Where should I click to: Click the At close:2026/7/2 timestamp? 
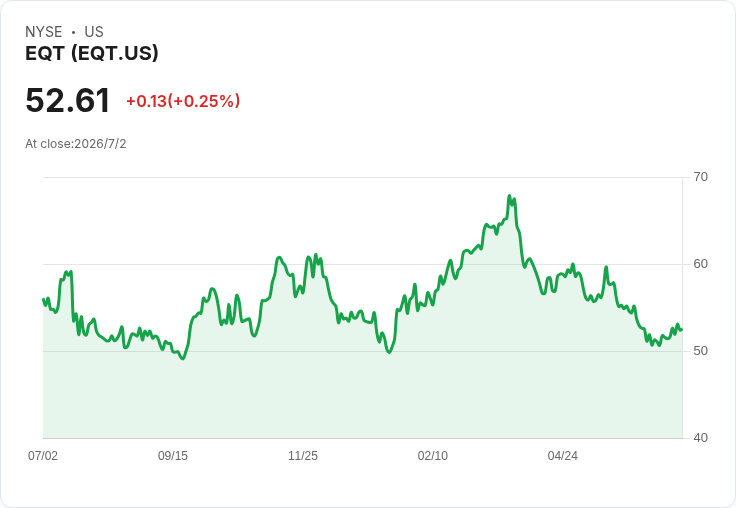(76, 144)
